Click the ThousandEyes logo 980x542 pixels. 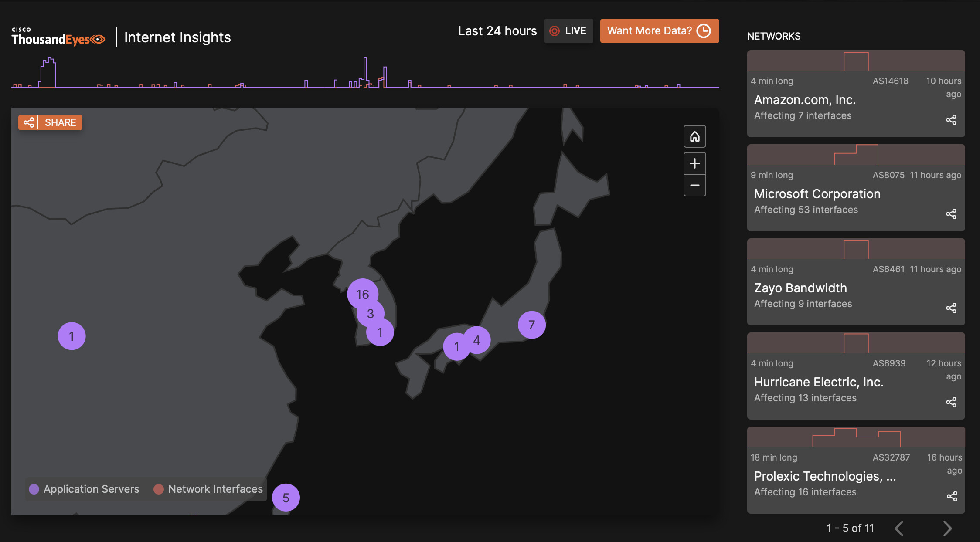pos(58,37)
